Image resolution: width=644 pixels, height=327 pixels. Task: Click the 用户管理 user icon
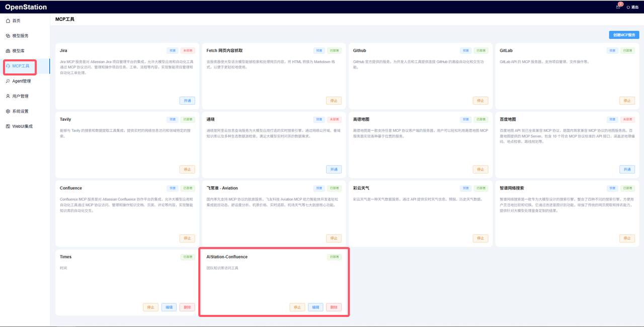pos(7,96)
